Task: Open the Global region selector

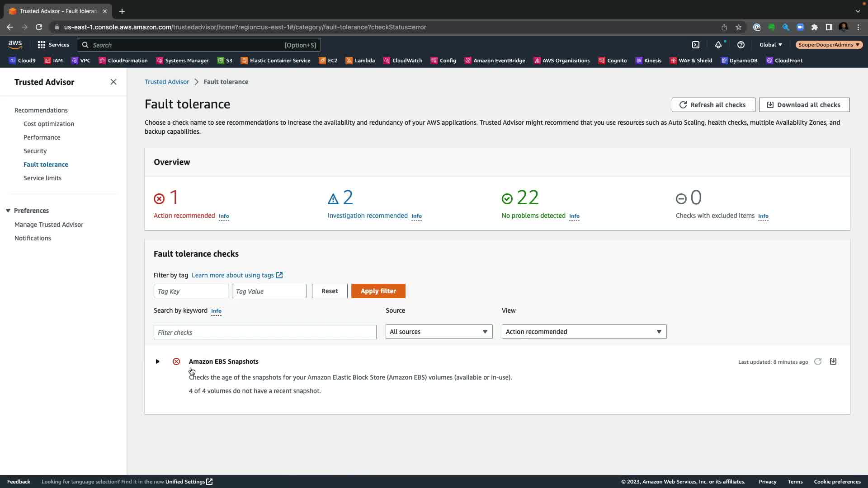Action: coord(770,45)
